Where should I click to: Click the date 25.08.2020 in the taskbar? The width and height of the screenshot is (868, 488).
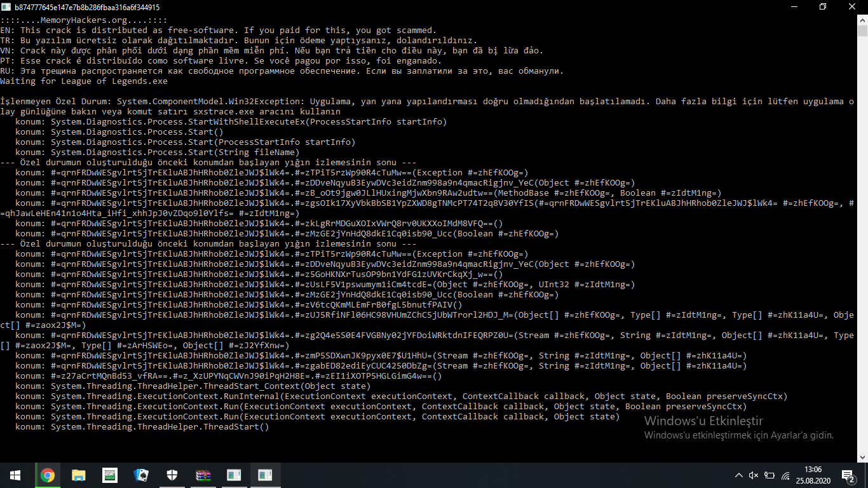813,481
